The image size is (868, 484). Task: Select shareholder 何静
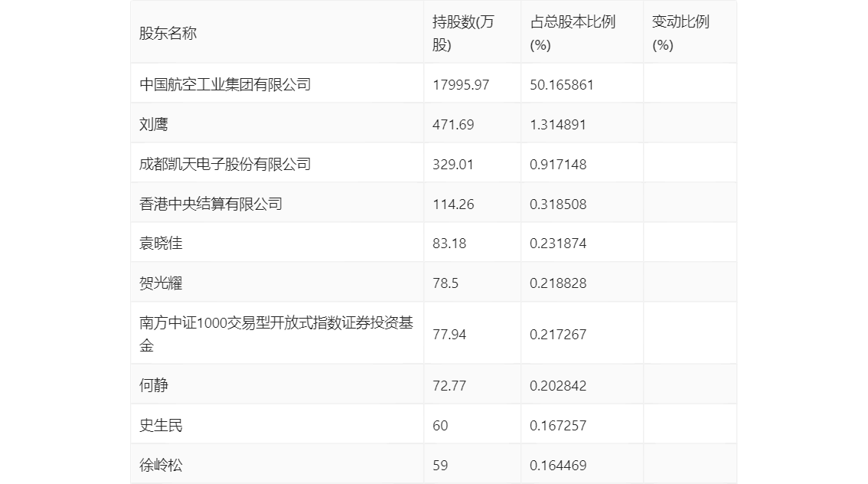pos(153,385)
